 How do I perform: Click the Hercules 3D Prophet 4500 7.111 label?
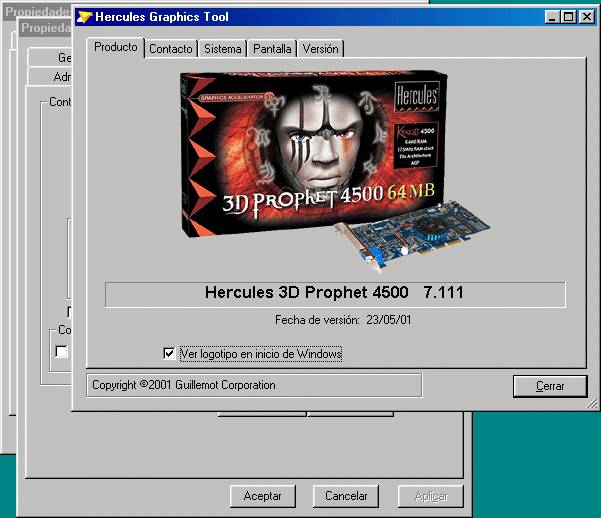click(x=335, y=294)
